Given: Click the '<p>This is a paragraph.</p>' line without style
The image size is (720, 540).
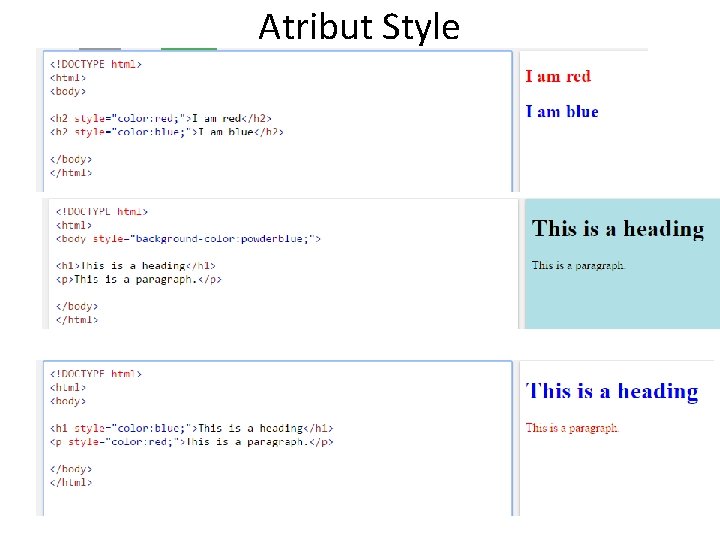Looking at the screenshot, I should [139, 280].
